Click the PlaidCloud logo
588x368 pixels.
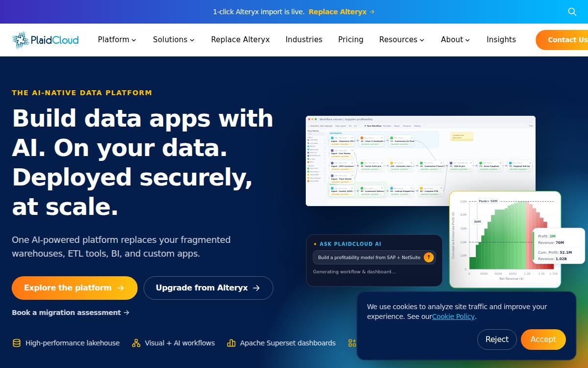click(x=45, y=40)
